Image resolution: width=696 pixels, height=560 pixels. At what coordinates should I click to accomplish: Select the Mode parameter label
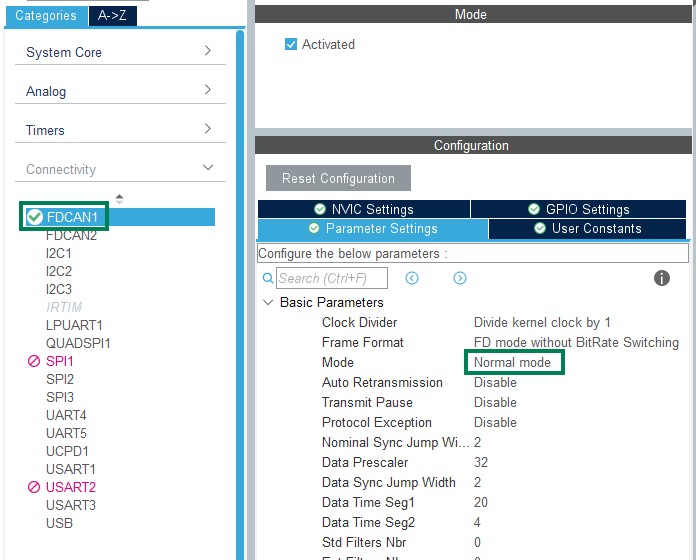pos(338,363)
